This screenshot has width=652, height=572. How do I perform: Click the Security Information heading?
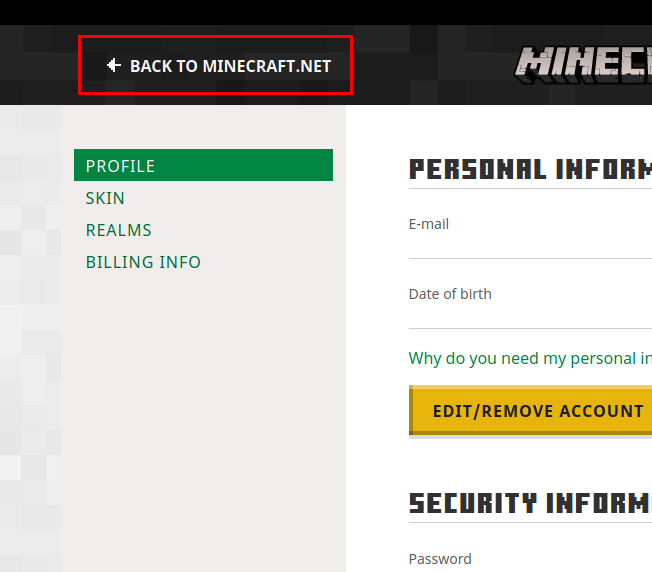point(530,503)
